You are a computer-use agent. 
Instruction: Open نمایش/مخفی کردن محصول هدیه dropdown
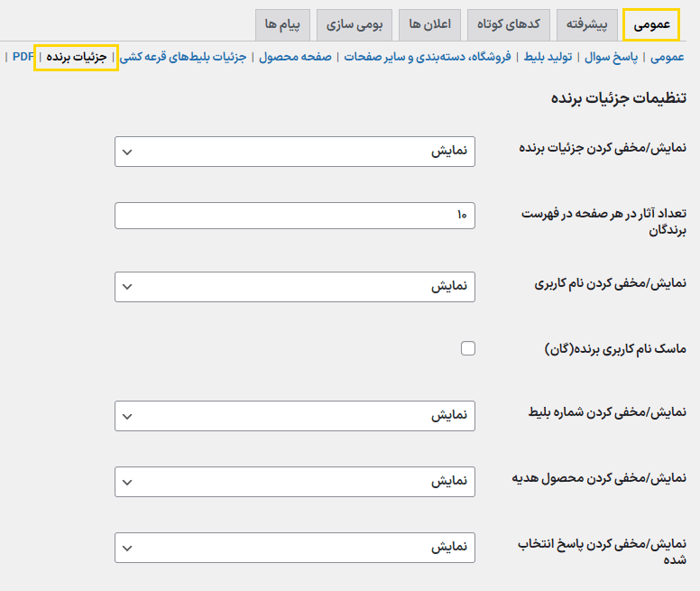[x=295, y=481]
